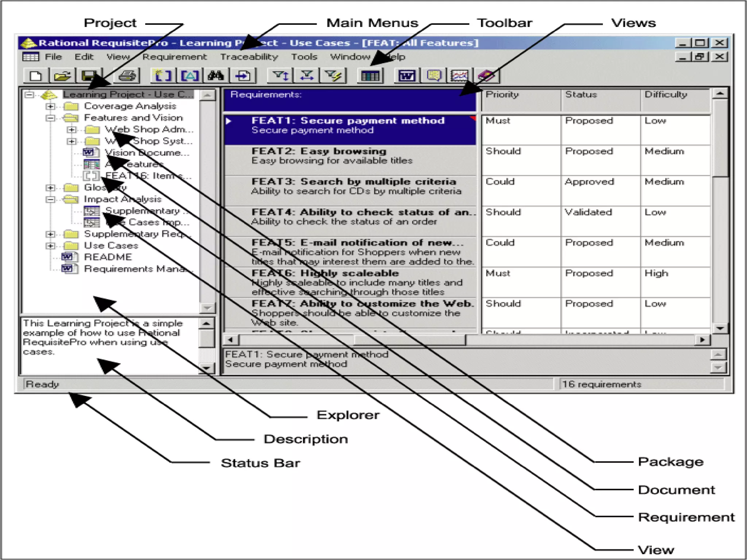Collapse the Impact Analysis package
Viewport: 747px width, 560px height.
50,199
